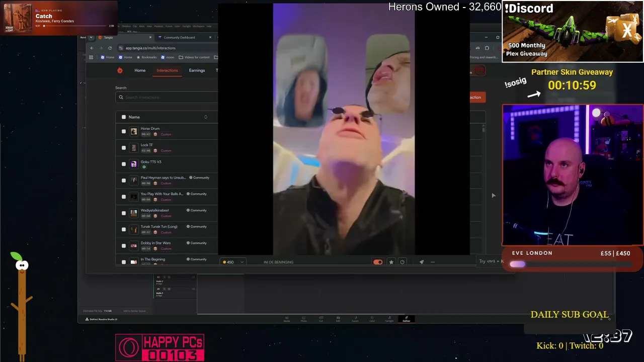Click the Dobby in Star Wars name
This screenshot has height=362, width=644.
[155, 243]
